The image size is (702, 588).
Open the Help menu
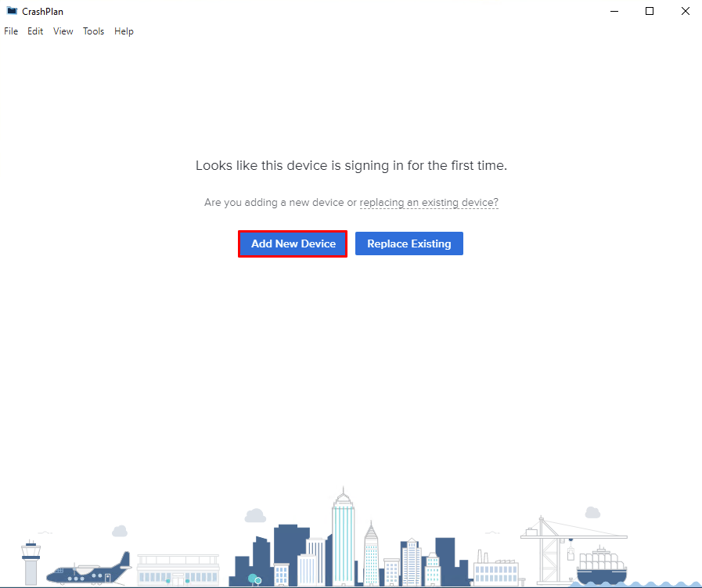(124, 31)
